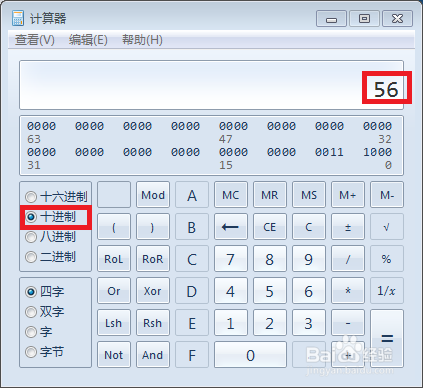Open the 帮助(H) menu
This screenshot has height=388, width=423.
pos(142,40)
